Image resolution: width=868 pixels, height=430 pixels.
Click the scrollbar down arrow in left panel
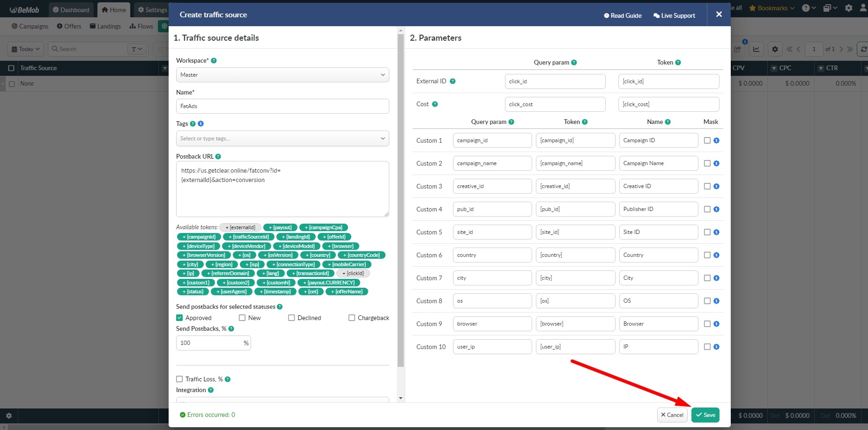(401, 398)
